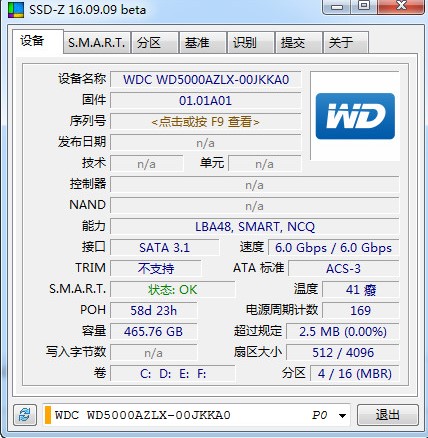Image resolution: width=428 pixels, height=438 pixels.
Task: Open the 关于 tab
Action: [x=346, y=42]
